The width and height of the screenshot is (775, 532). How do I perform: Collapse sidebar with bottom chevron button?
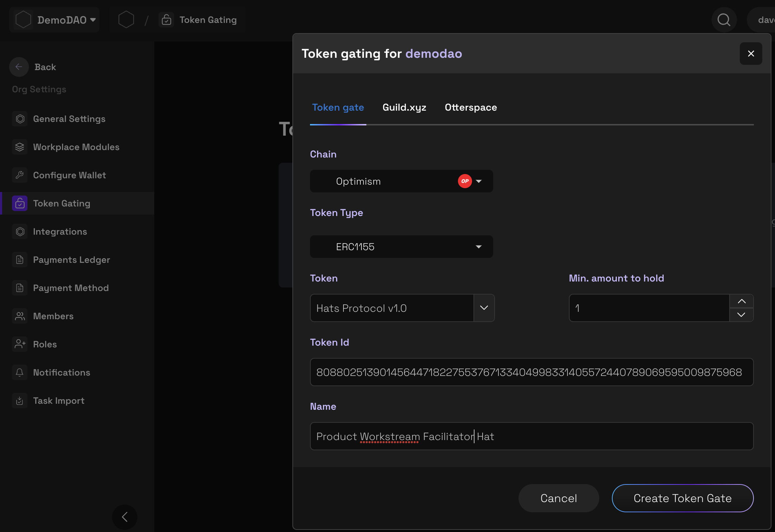125,517
